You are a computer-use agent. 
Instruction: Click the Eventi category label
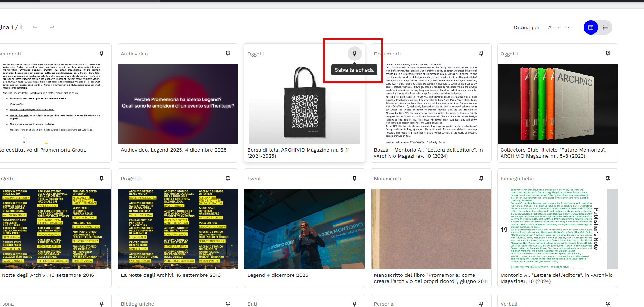(x=255, y=179)
